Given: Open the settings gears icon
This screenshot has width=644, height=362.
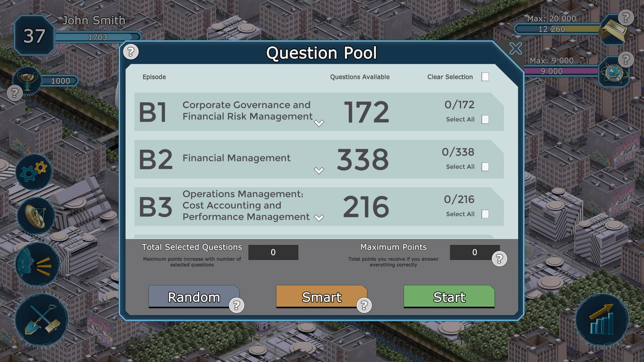Looking at the screenshot, I should 34,172.
